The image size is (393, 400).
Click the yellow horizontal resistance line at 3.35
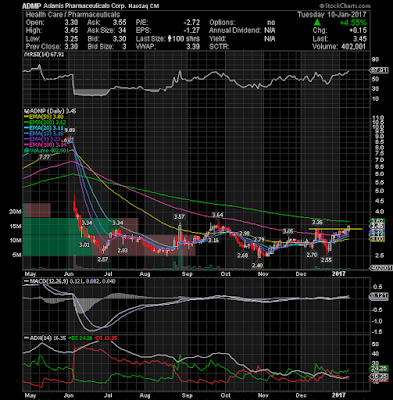click(x=335, y=229)
